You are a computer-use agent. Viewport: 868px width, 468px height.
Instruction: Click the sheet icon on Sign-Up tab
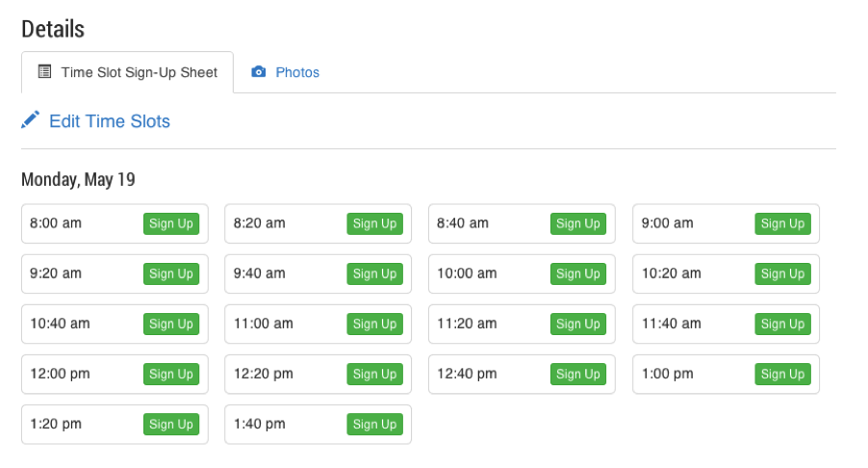(44, 71)
